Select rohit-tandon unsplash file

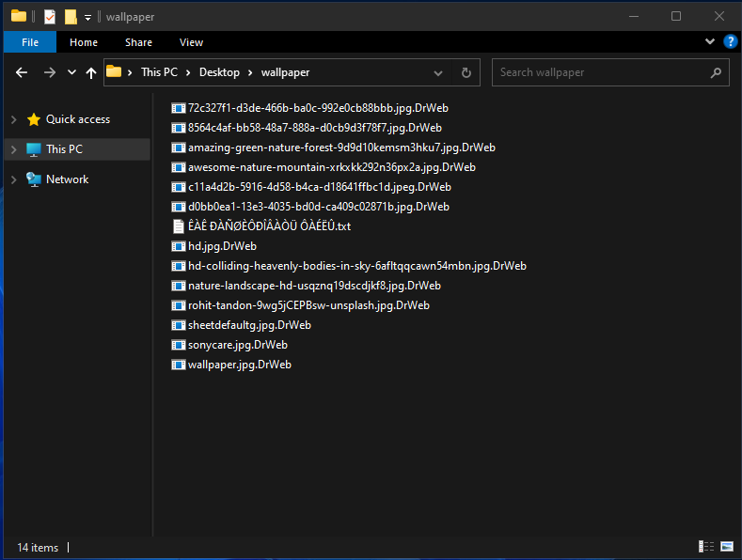[300, 305]
